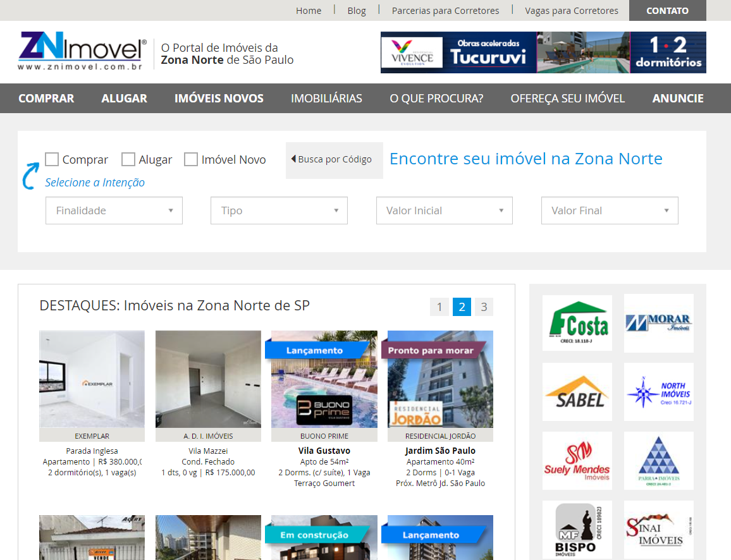Click the BUONO PRIME agency label
The height and width of the screenshot is (560, 731).
(x=324, y=436)
